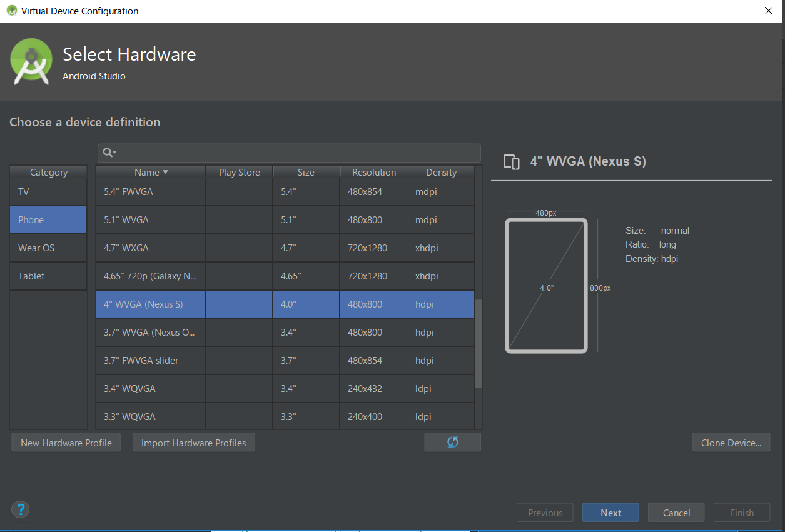
Task: Click the blue help question mark icon
Action: coord(21,509)
